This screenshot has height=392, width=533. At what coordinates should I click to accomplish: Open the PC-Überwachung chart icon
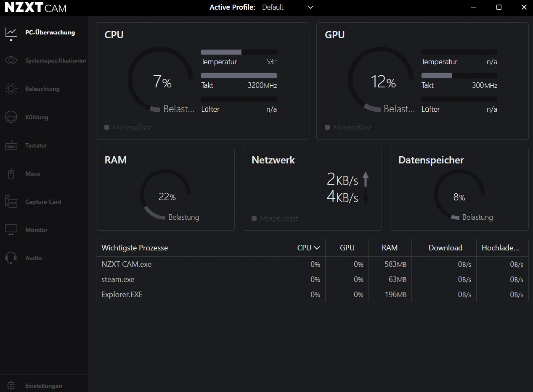click(x=11, y=32)
